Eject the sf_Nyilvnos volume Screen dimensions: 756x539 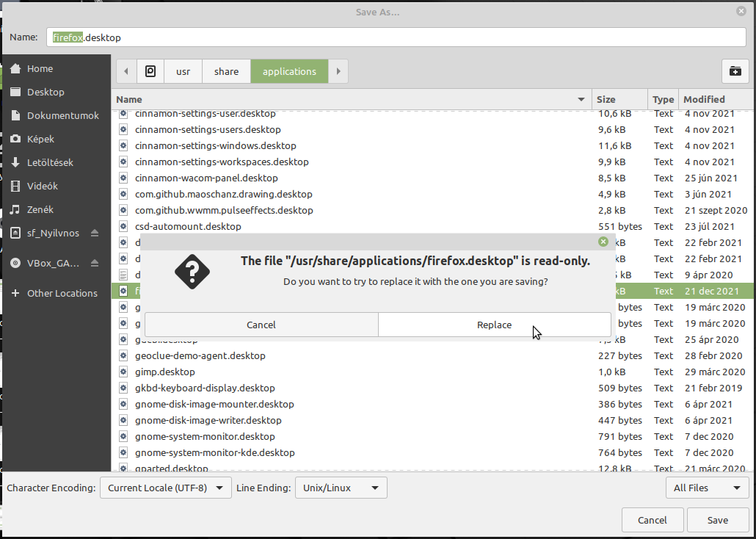click(x=95, y=233)
